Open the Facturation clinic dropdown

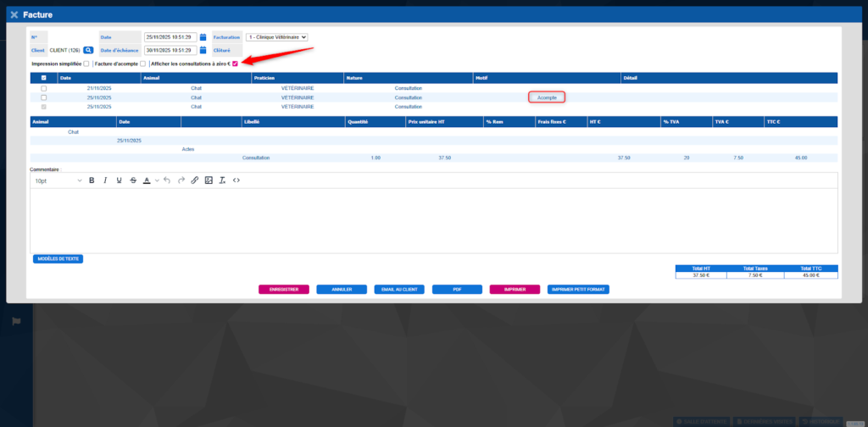(276, 37)
